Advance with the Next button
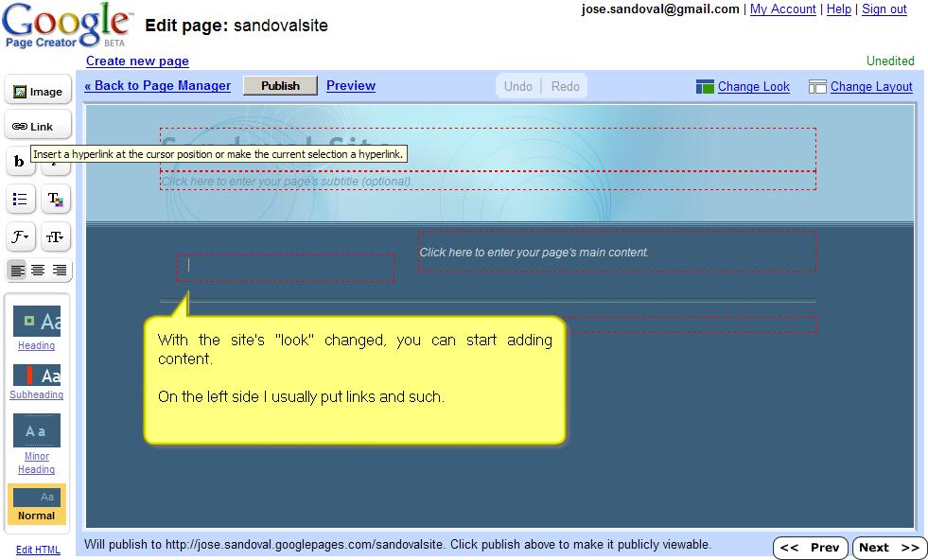 889,548
